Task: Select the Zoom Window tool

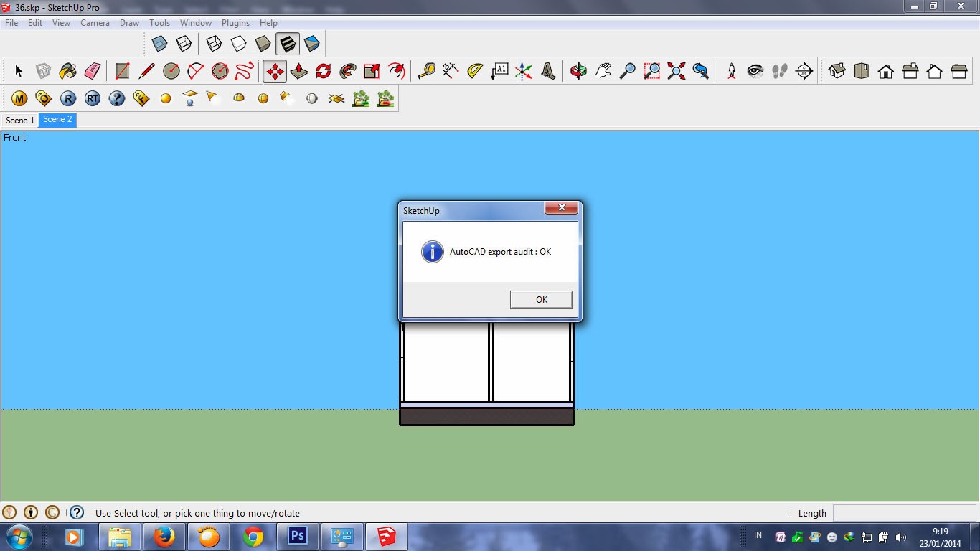Action: point(651,71)
